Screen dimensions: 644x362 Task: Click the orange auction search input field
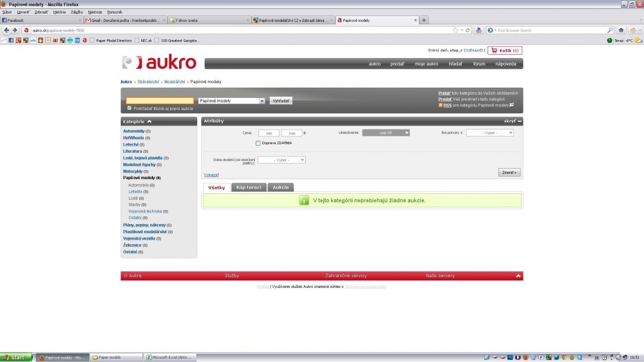point(160,100)
